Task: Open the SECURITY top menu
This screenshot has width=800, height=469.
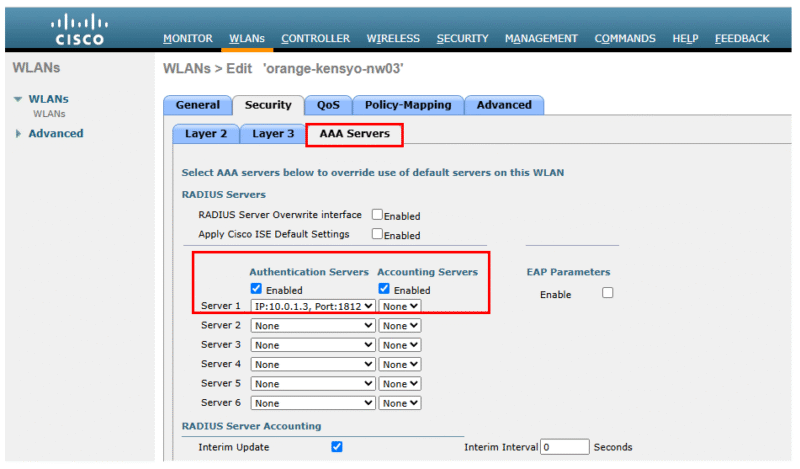Action: [x=462, y=39]
